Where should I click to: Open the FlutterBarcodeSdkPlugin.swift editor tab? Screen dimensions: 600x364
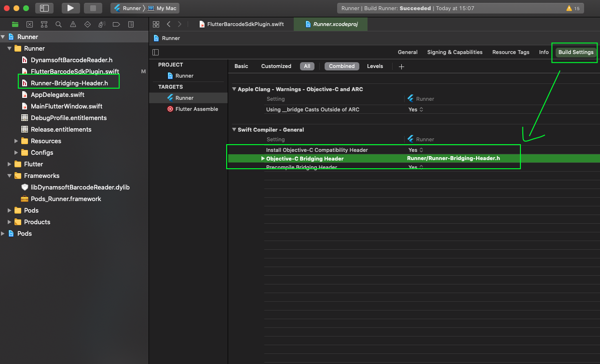click(242, 24)
